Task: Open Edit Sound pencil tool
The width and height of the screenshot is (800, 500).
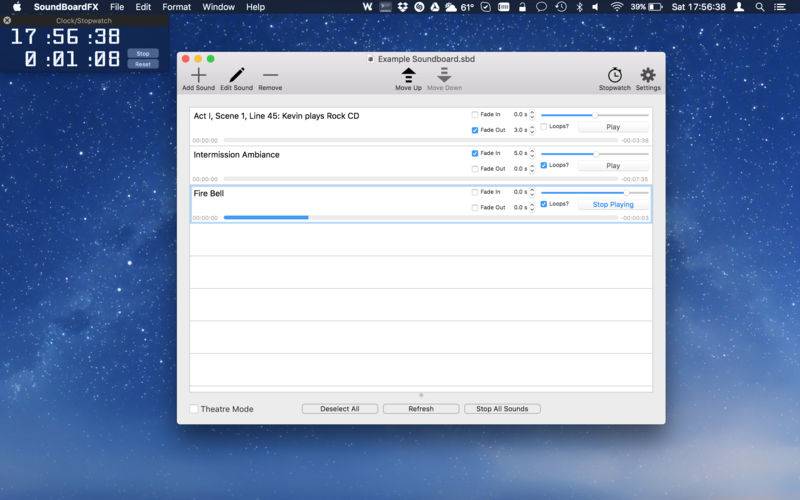Action: coord(236,76)
